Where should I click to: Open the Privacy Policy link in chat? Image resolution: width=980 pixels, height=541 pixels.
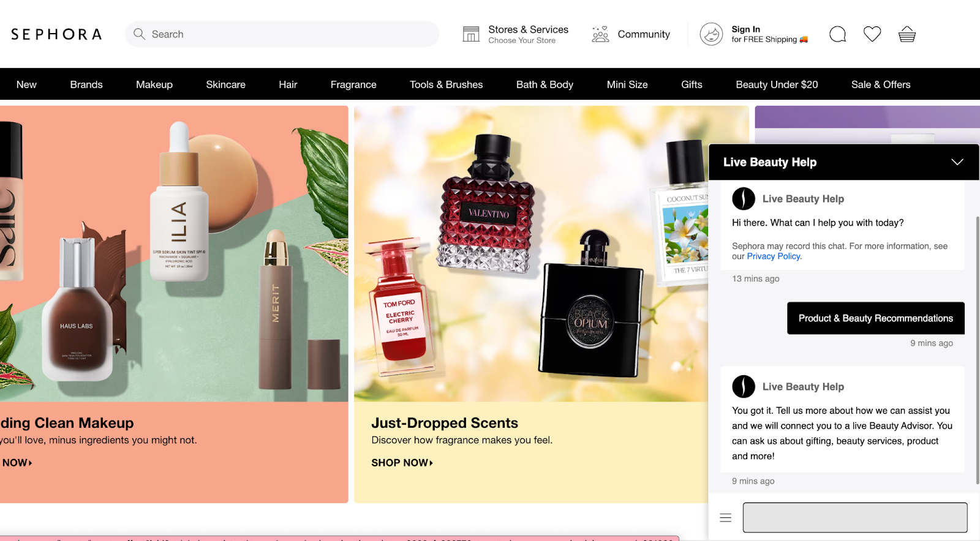(774, 256)
